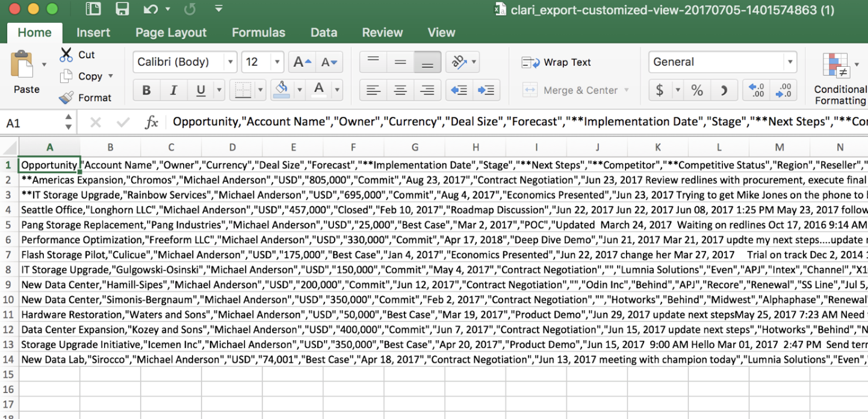
Task: Click the text orientation icon
Action: 460,62
